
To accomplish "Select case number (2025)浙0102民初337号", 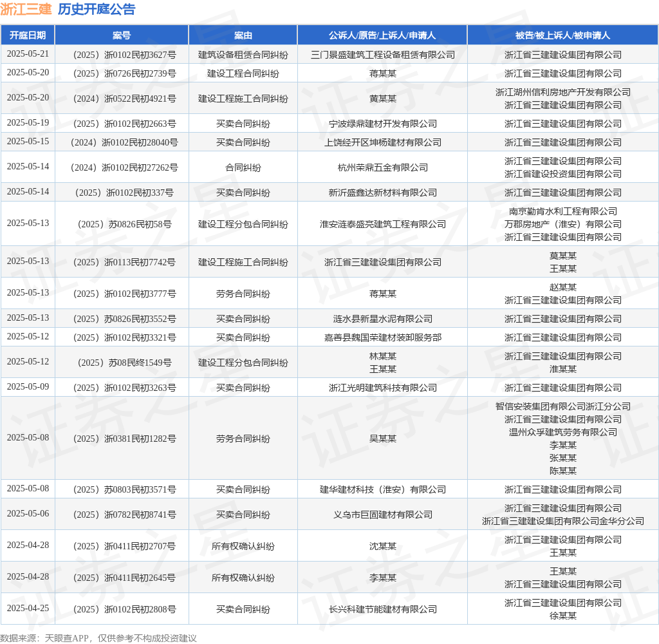I will tap(124, 193).
